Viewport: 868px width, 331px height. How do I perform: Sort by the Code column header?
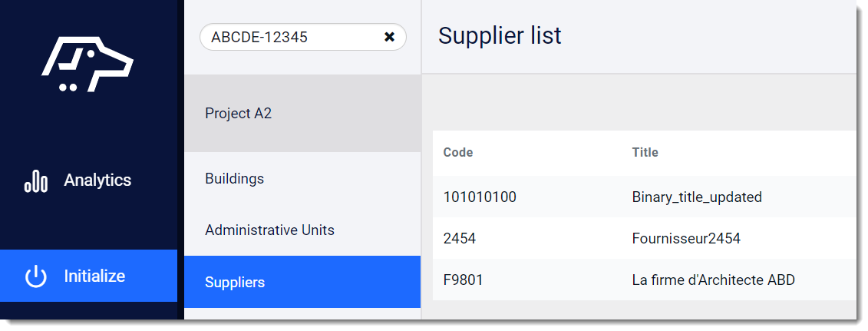pyautogui.click(x=458, y=153)
